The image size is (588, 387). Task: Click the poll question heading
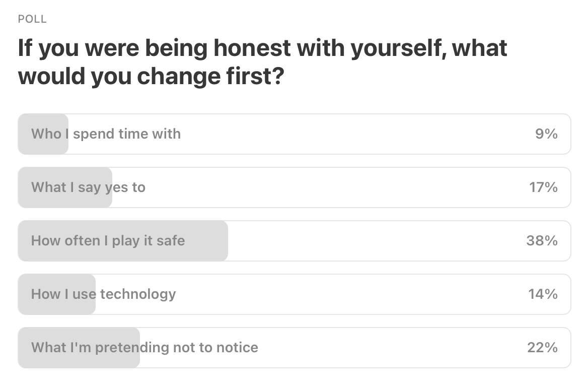click(x=262, y=62)
